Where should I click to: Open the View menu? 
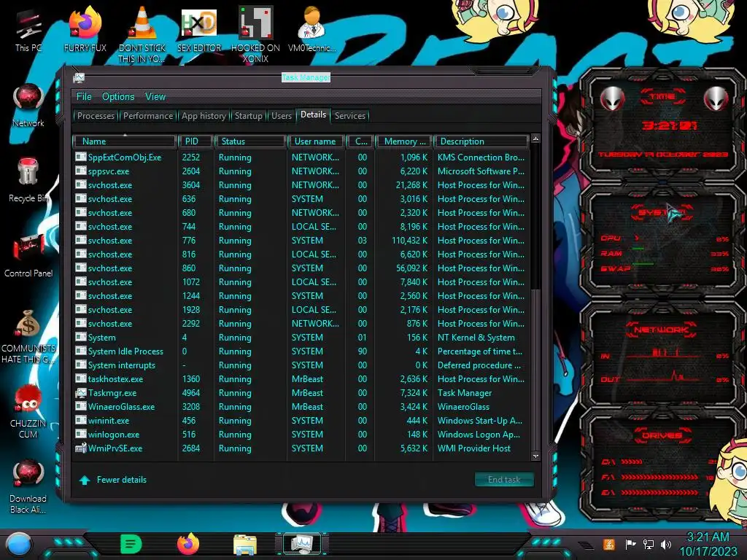click(155, 97)
